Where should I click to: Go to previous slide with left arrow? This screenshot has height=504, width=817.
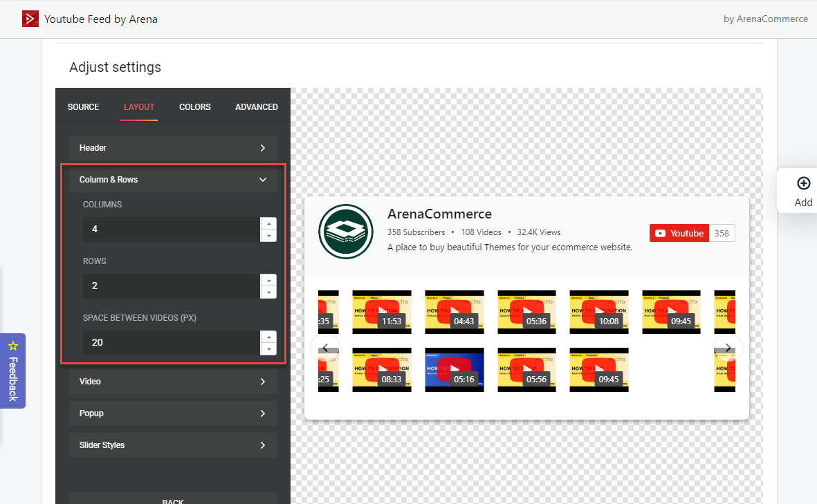pos(325,348)
